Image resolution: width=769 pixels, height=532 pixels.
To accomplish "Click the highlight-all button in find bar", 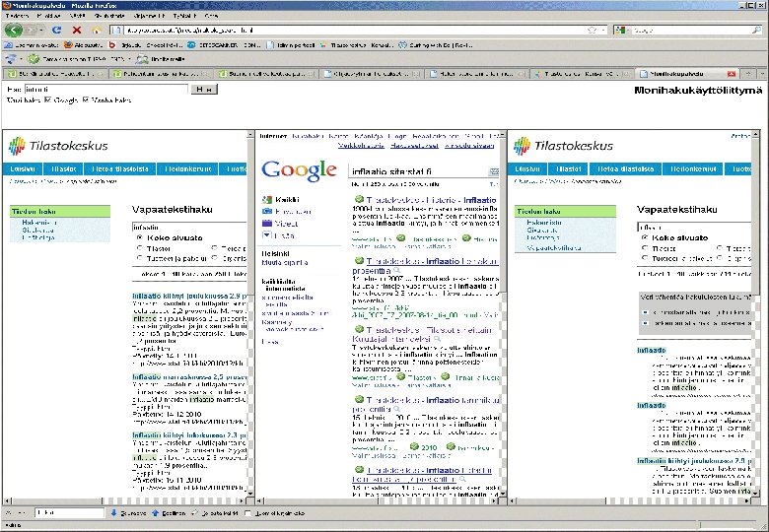I will (x=215, y=513).
